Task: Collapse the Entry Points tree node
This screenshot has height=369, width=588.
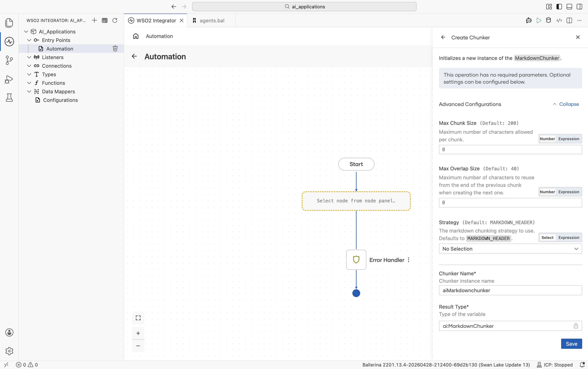Action: pyautogui.click(x=29, y=40)
